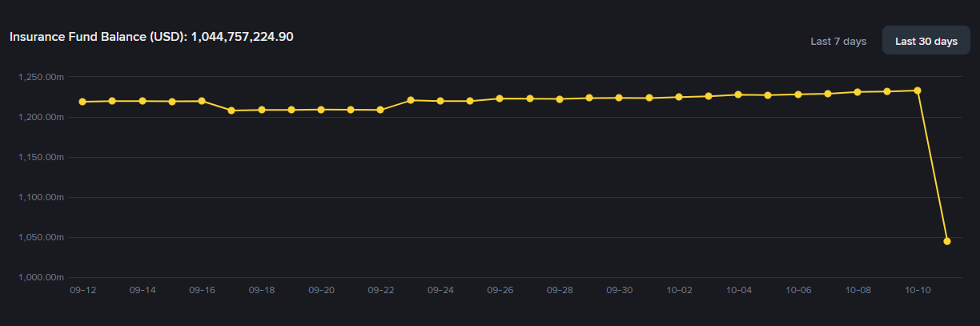Viewport: 980px width, 326px height.
Task: Switch to the Last 7 days view
Action: tap(838, 41)
